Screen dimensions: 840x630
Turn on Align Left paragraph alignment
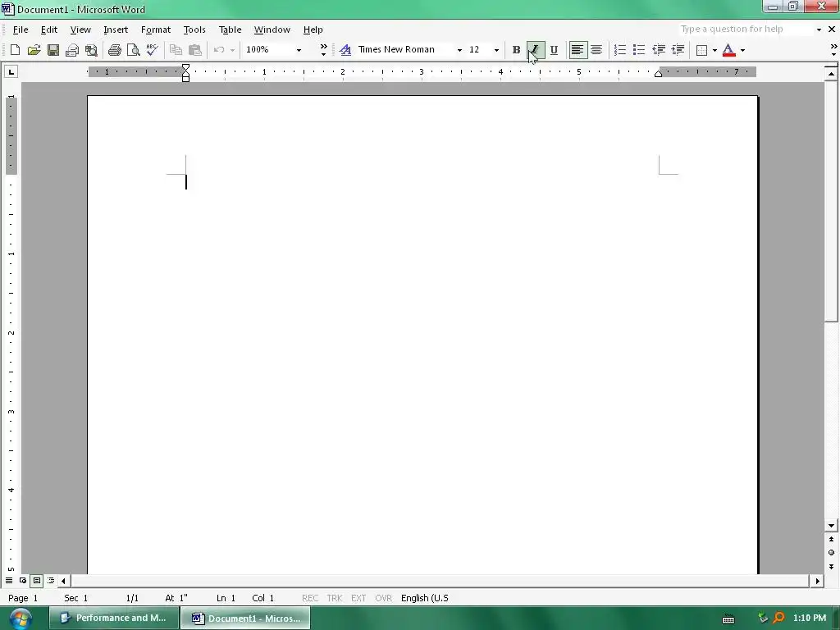click(x=577, y=50)
